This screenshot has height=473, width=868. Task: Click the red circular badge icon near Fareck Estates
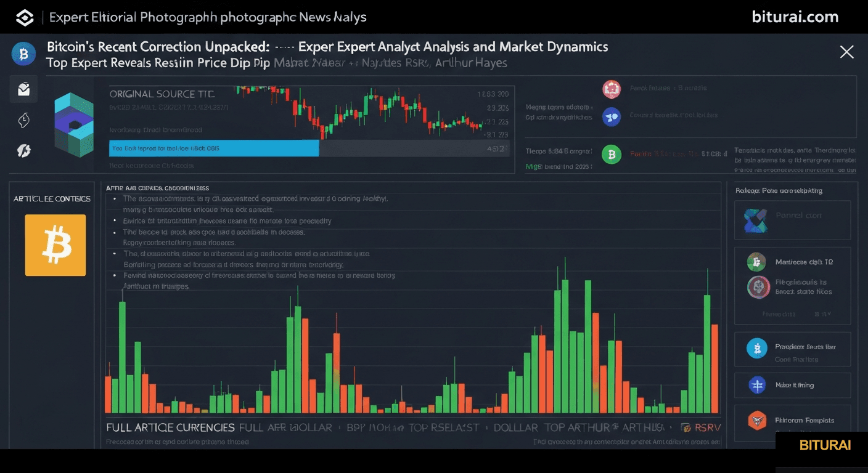[612, 89]
